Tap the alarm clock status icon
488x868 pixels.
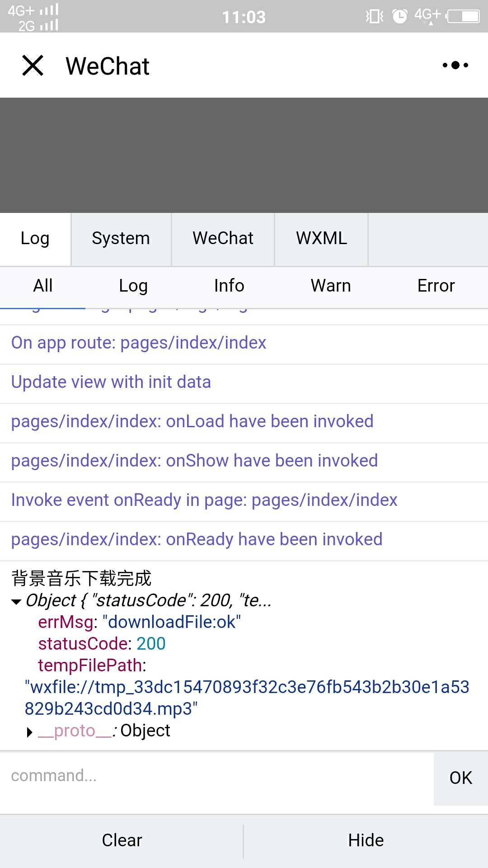(399, 16)
